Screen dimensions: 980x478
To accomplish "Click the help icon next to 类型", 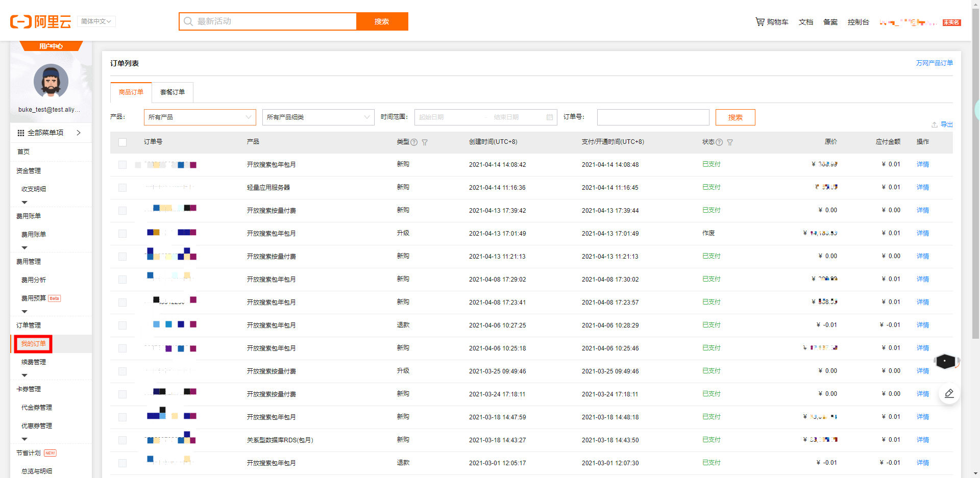I will 414,142.
